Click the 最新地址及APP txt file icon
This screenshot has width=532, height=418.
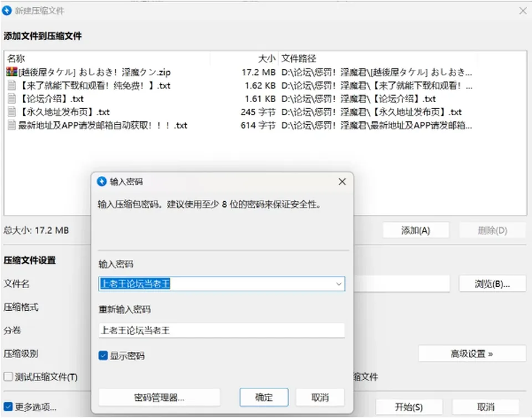[x=12, y=125]
